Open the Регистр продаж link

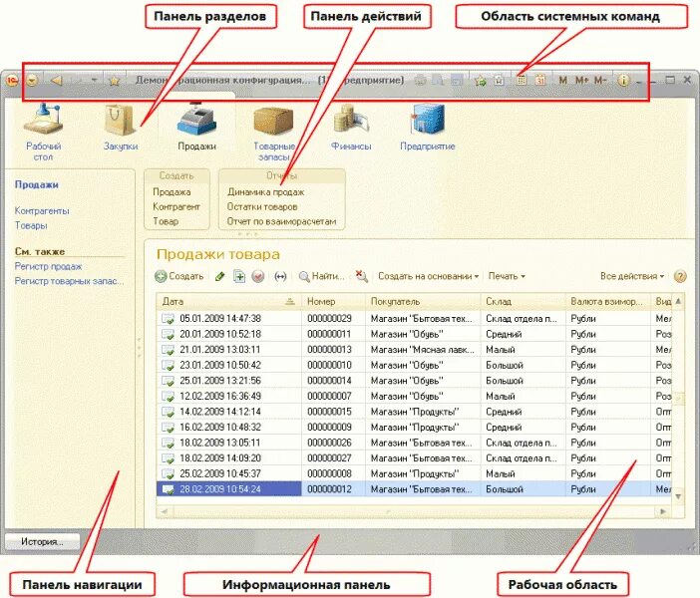(x=48, y=266)
